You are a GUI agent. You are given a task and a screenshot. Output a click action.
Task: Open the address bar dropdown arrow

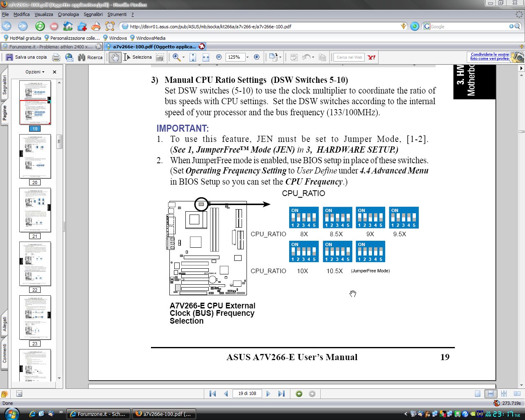(x=404, y=26)
